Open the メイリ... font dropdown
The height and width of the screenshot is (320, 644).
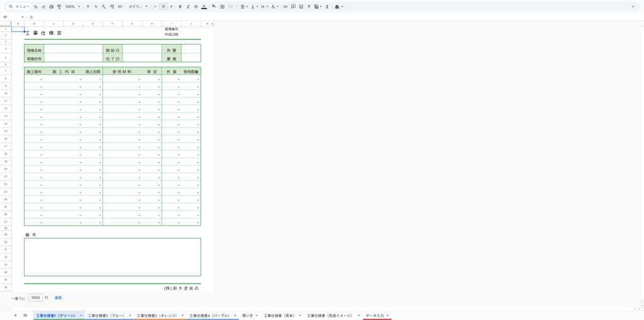(138, 6)
